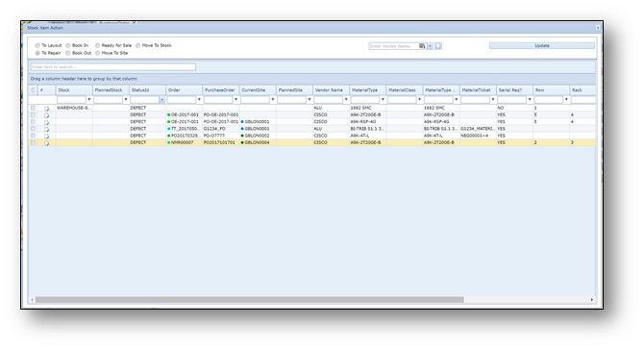Click scroll right arrow on horizontal scrollbar
This screenshot has height=350, width=644.
[x=592, y=300]
